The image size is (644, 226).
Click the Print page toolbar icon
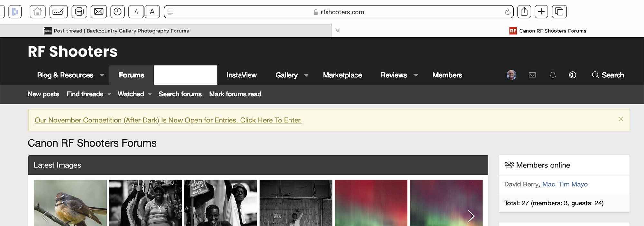tap(79, 12)
